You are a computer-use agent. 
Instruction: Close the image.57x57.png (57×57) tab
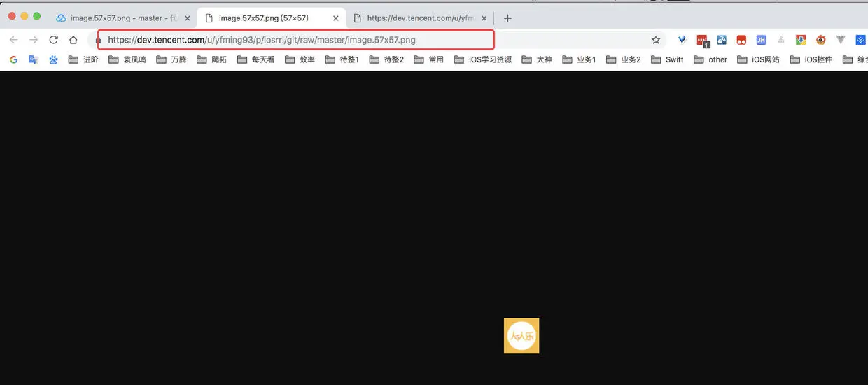335,18
